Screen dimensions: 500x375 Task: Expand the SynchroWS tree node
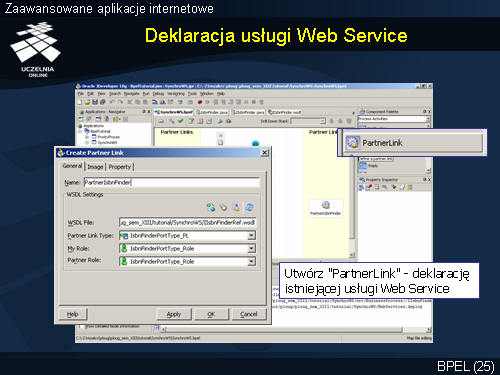click(87, 143)
